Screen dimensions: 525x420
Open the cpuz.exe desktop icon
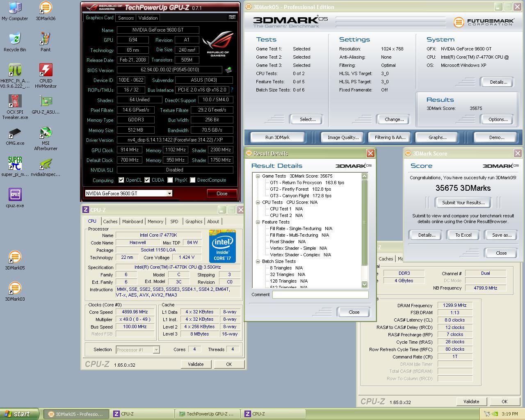pyautogui.click(x=15, y=198)
